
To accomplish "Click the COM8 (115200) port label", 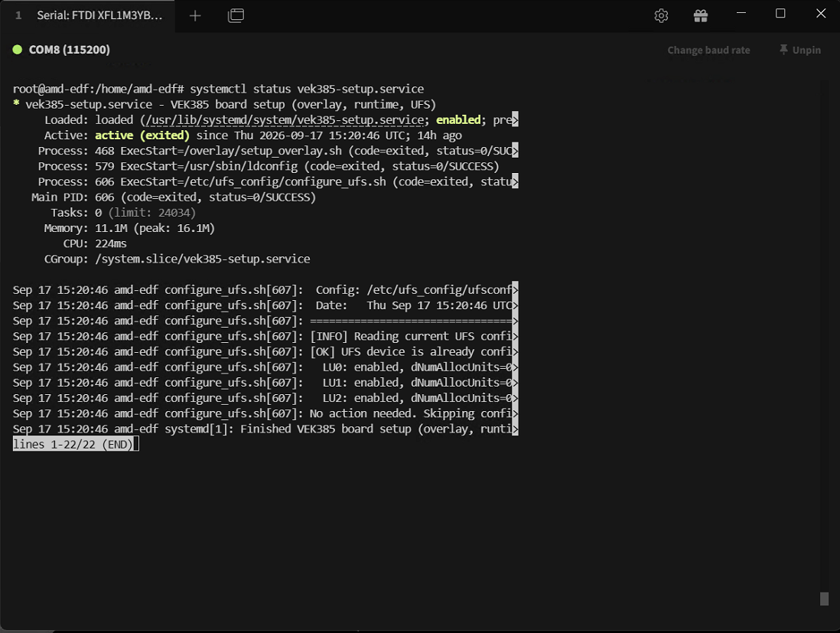I will (69, 49).
